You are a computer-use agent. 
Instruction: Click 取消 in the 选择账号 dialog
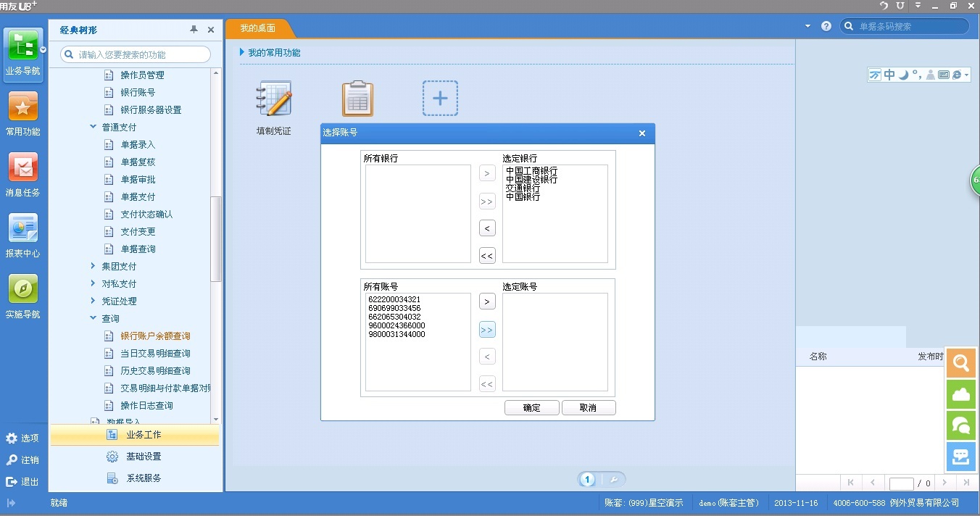point(589,408)
